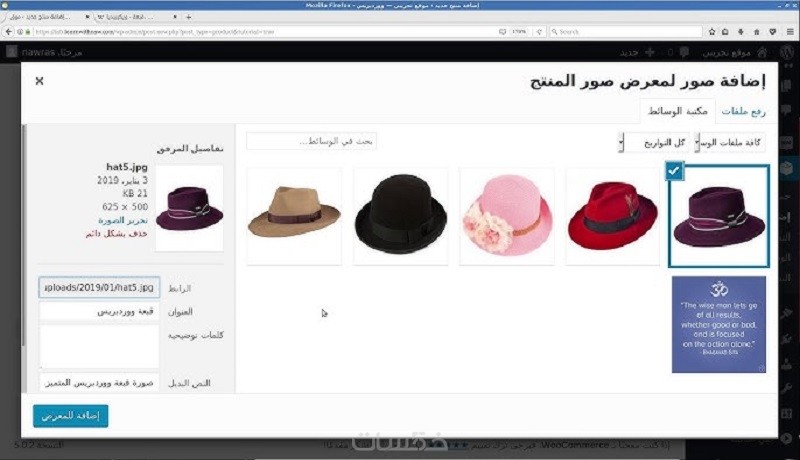
Task: Deselect purple hat via blue checkmark
Action: pyautogui.click(x=674, y=171)
